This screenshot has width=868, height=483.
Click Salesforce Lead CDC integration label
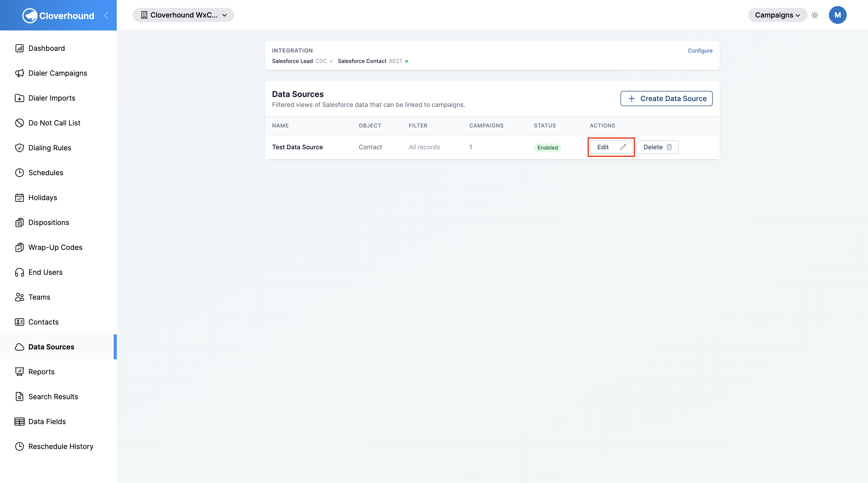click(299, 61)
